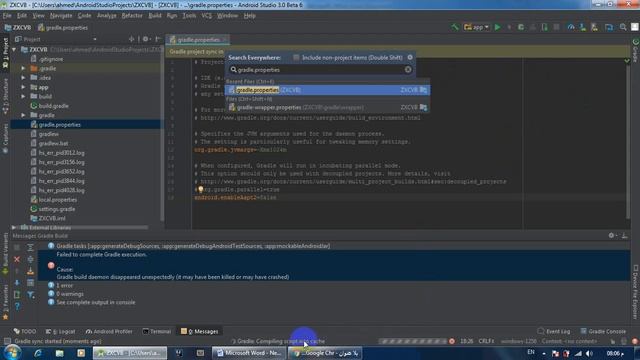Select gradle-wrapper.properties search result
This screenshot has height=360, width=640.
[x=327, y=107]
